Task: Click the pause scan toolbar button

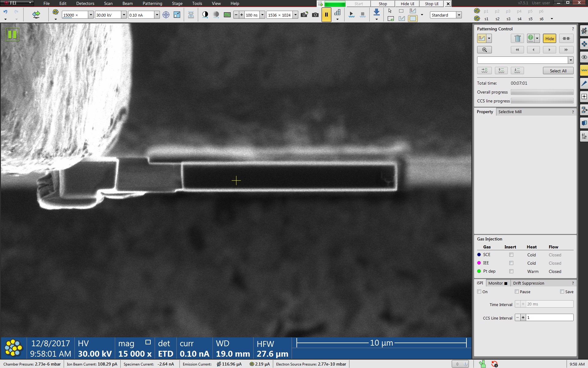Action: point(326,15)
